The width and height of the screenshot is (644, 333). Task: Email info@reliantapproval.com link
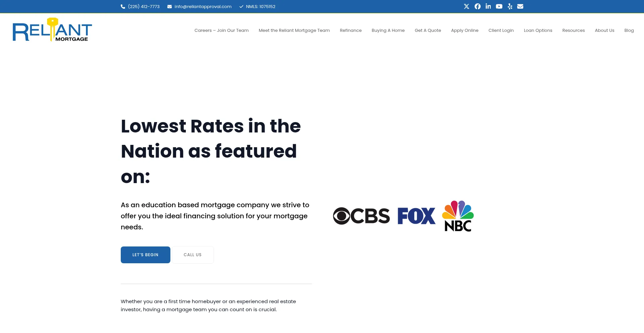coord(203,6)
